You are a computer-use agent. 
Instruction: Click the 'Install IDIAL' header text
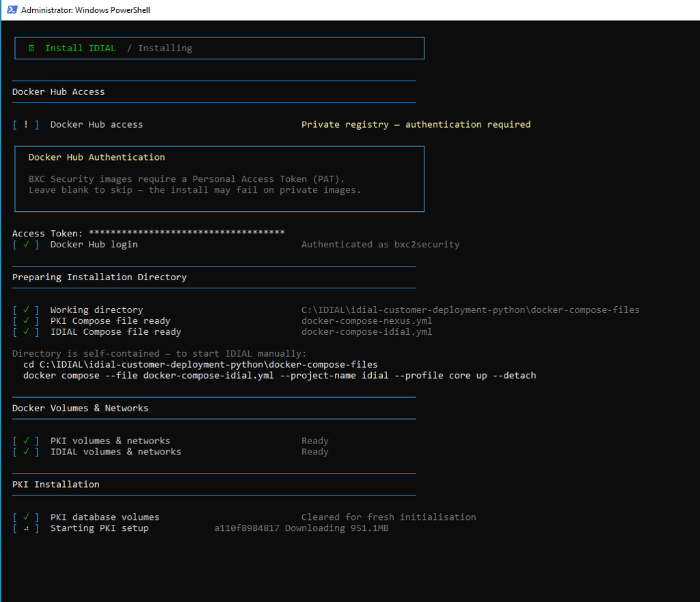81,49
